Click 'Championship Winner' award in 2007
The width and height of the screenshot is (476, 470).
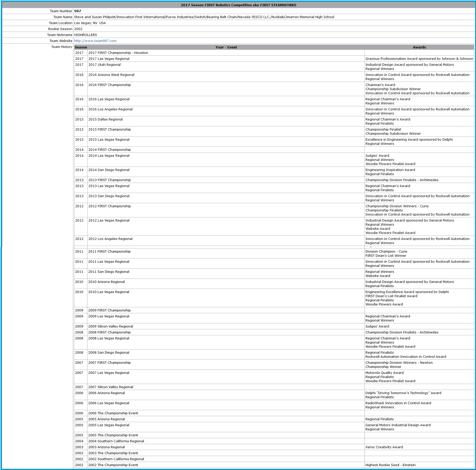[x=383, y=367]
